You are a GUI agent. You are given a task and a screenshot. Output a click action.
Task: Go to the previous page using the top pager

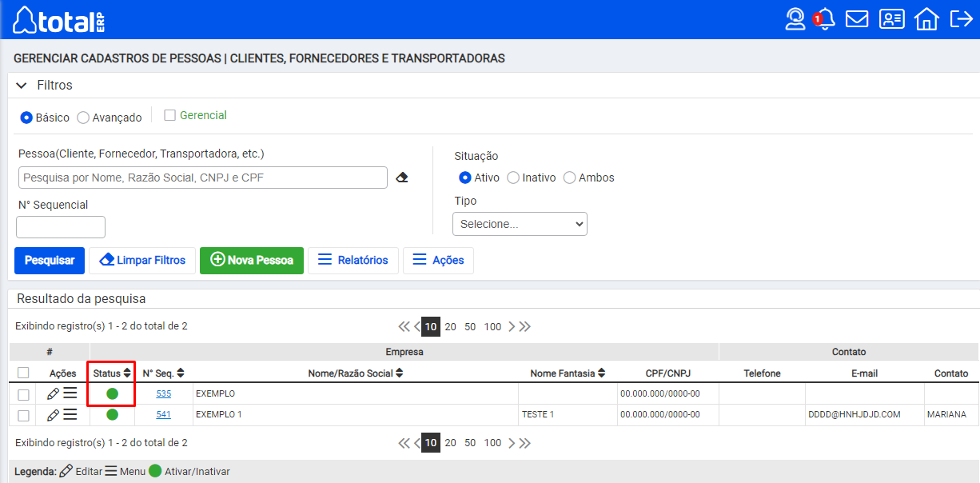(416, 326)
